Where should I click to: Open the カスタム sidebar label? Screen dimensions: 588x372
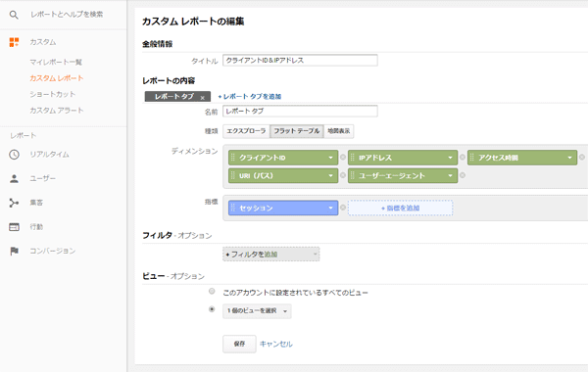(x=43, y=42)
